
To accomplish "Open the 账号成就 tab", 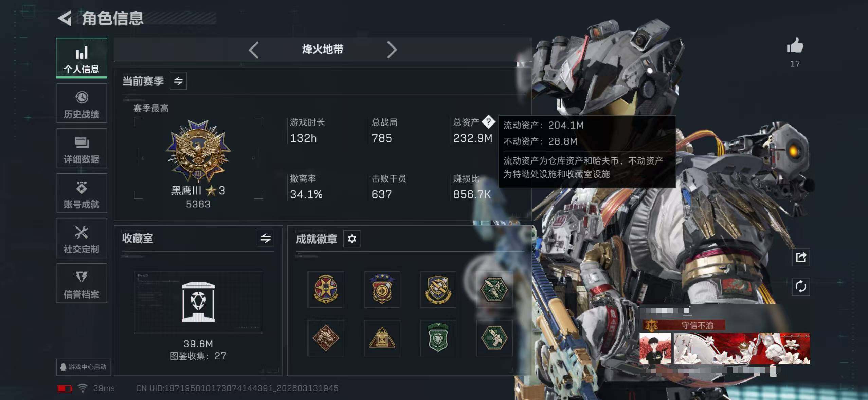I will [82, 193].
